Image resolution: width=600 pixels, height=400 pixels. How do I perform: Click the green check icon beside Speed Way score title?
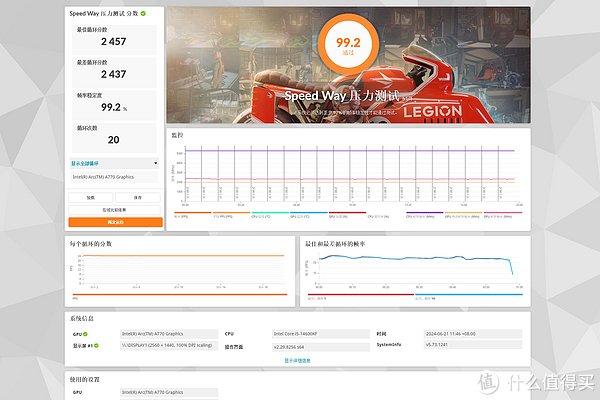(143, 13)
